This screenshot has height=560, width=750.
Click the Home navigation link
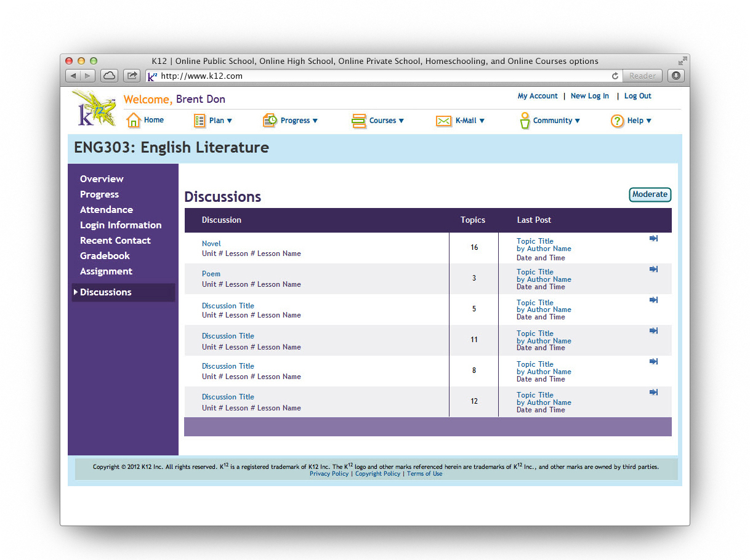tap(154, 120)
